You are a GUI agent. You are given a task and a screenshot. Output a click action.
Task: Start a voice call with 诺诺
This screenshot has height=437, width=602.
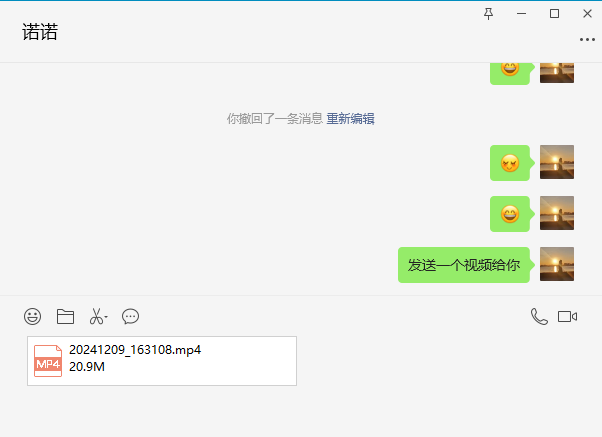[x=539, y=317]
